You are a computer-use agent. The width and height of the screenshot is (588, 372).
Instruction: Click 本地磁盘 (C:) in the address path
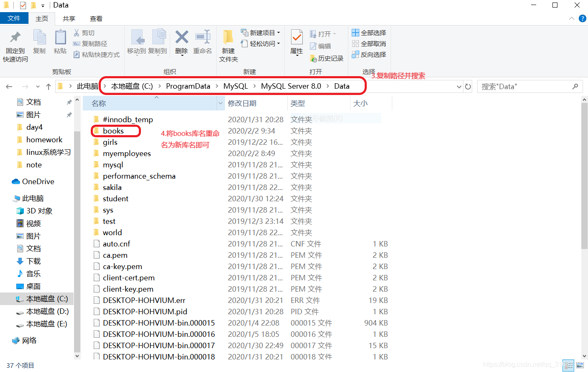click(132, 86)
